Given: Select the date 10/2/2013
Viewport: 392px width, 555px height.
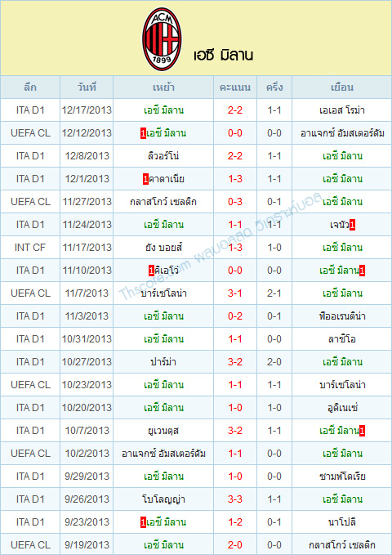Looking at the screenshot, I should tap(87, 454).
